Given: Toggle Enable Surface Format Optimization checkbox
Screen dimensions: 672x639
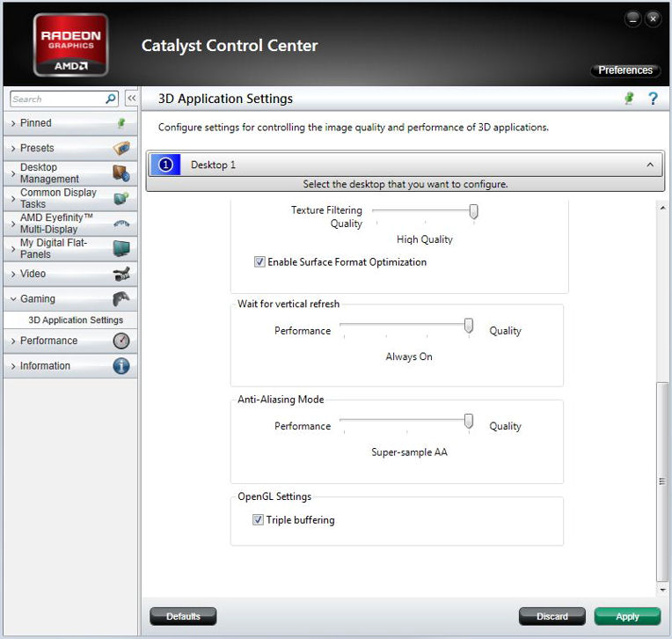Looking at the screenshot, I should 259,261.
